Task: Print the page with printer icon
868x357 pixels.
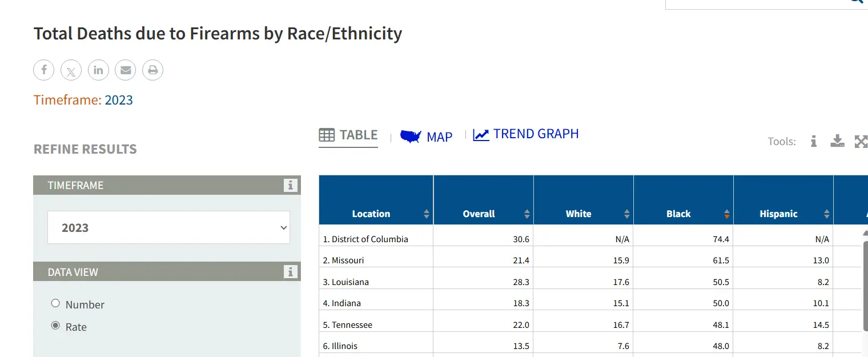Action: pyautogui.click(x=152, y=70)
